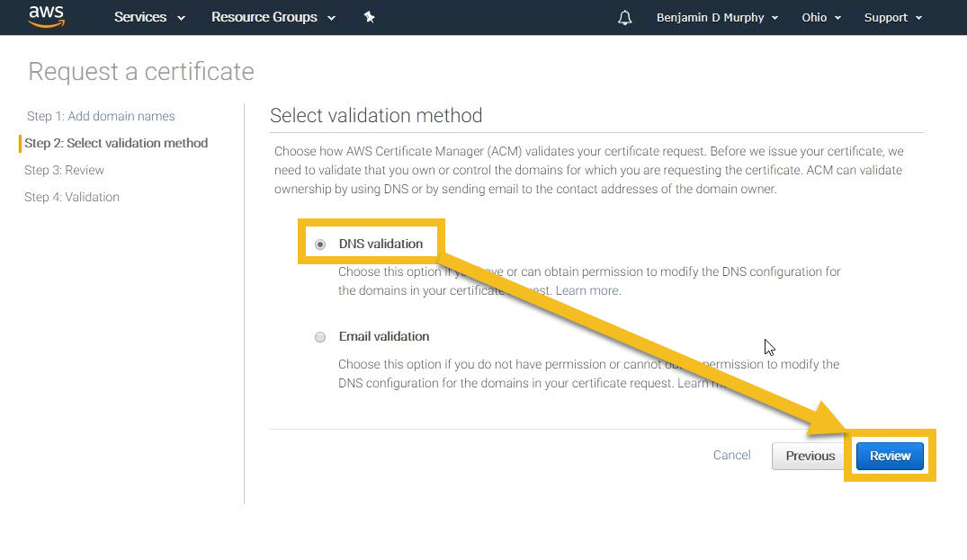
Task: Expand the Support dropdown menu
Action: click(x=893, y=18)
